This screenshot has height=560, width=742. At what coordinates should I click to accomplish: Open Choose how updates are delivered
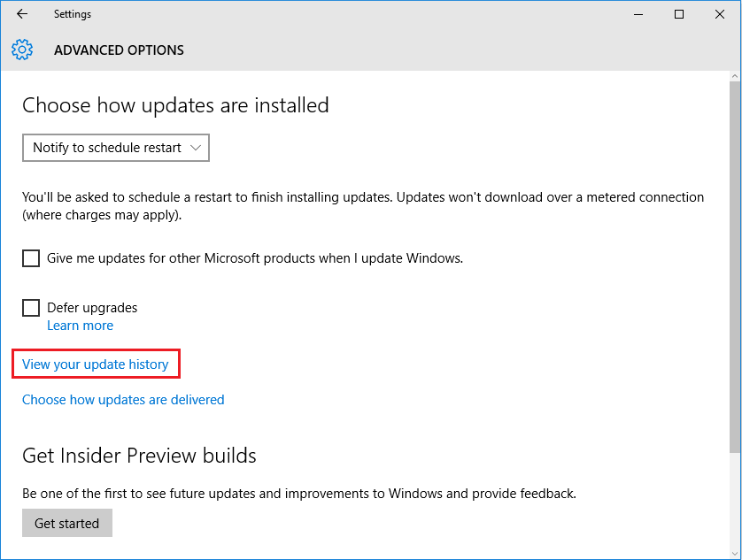click(123, 400)
